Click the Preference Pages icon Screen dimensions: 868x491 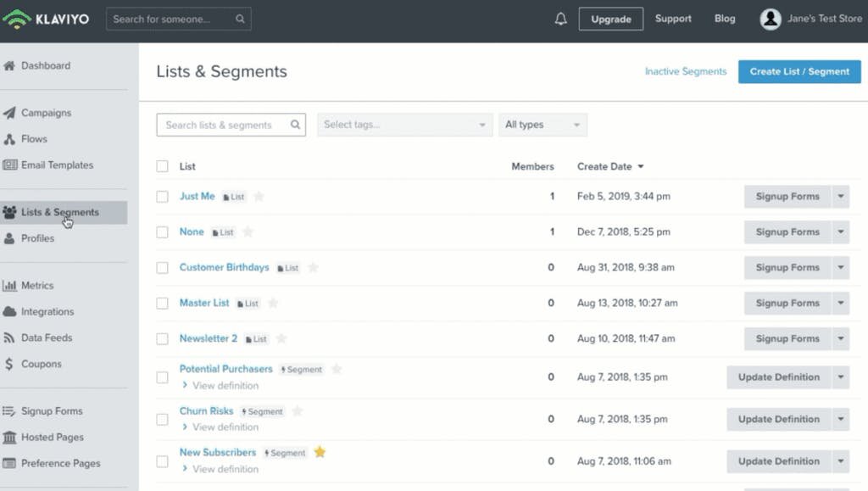9,463
